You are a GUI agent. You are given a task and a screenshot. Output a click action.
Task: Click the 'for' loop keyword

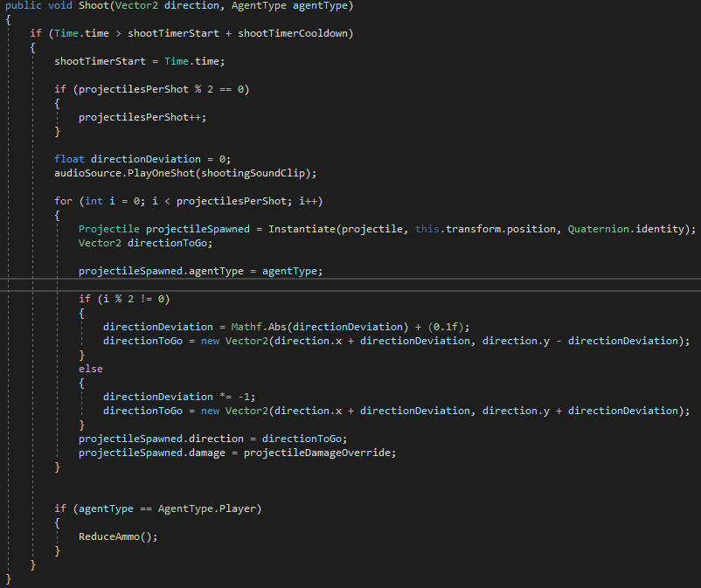(x=64, y=201)
